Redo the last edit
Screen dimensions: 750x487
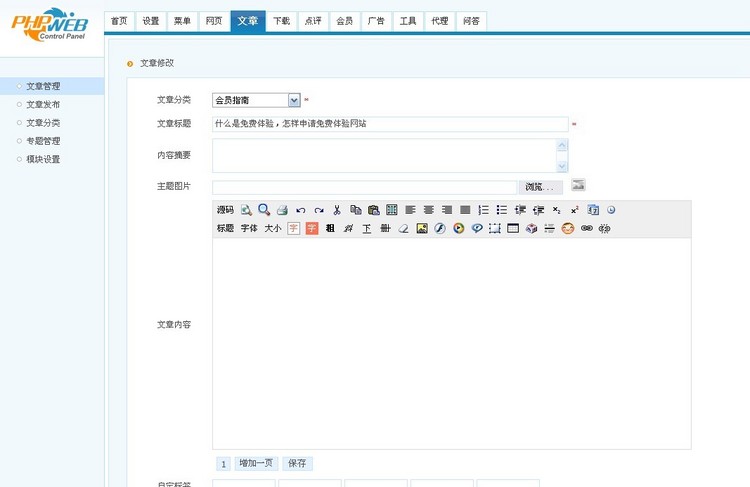[x=319, y=210]
